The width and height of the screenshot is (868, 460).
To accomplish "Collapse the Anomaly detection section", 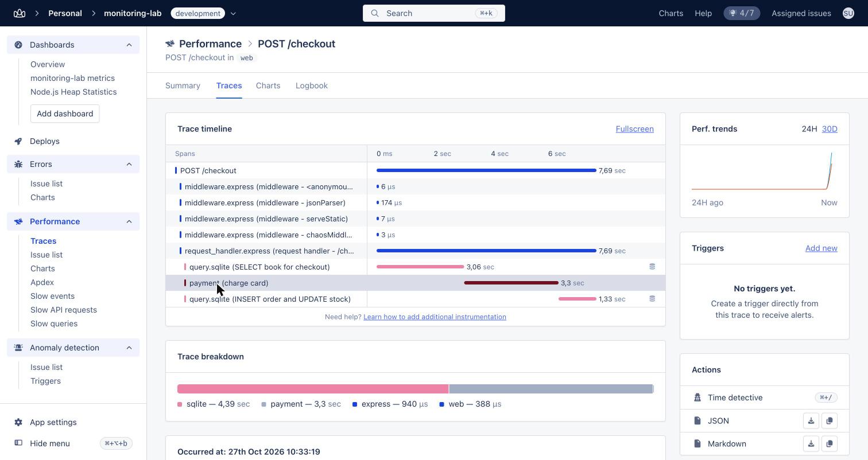I will 129,348.
